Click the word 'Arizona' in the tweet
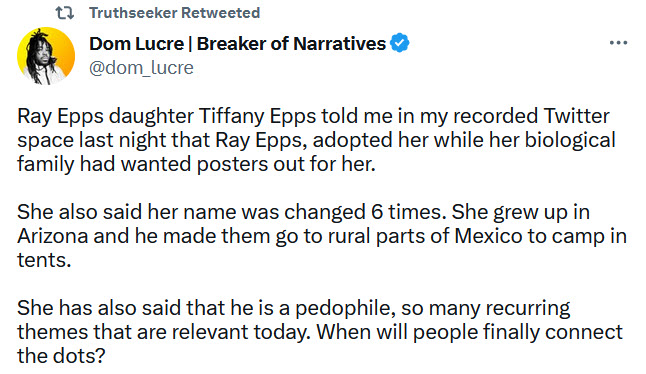Image resolution: width=646 pixels, height=374 pixels. pyautogui.click(x=53, y=236)
